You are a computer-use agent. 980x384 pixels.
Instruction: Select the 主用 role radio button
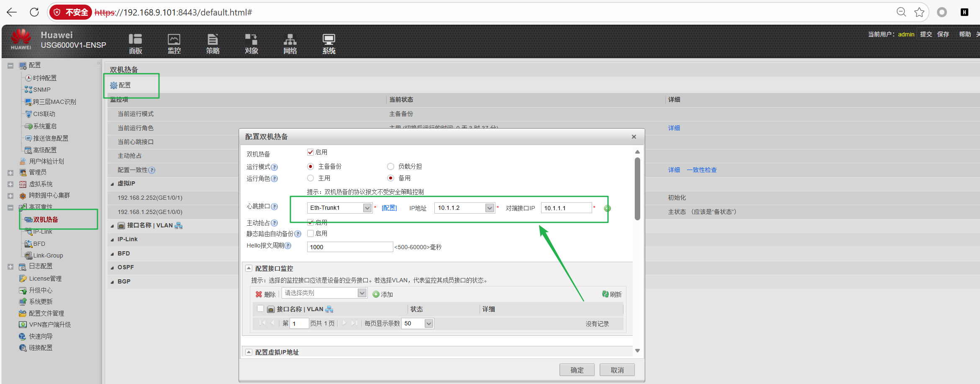(x=310, y=178)
